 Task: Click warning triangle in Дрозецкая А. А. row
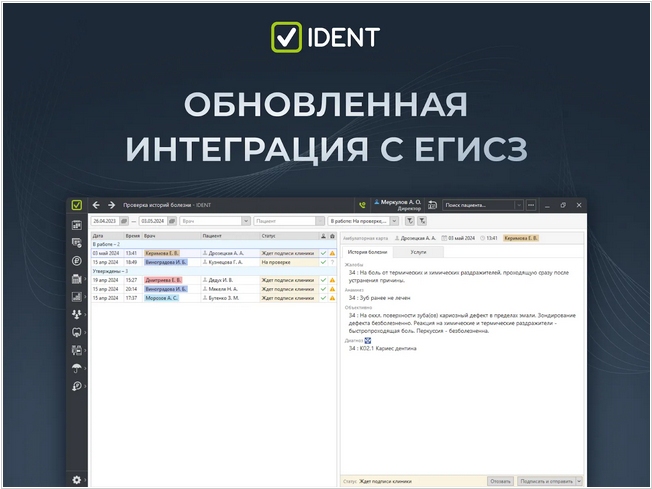332,253
